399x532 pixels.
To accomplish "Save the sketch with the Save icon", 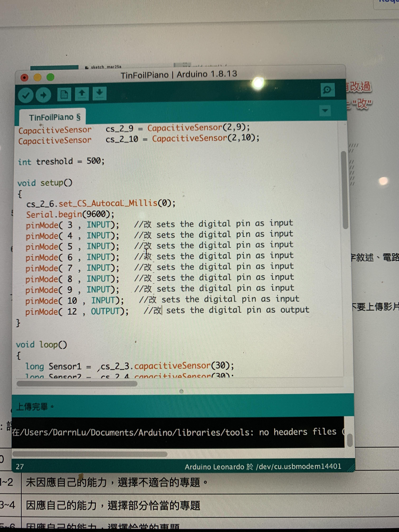I will (x=100, y=93).
